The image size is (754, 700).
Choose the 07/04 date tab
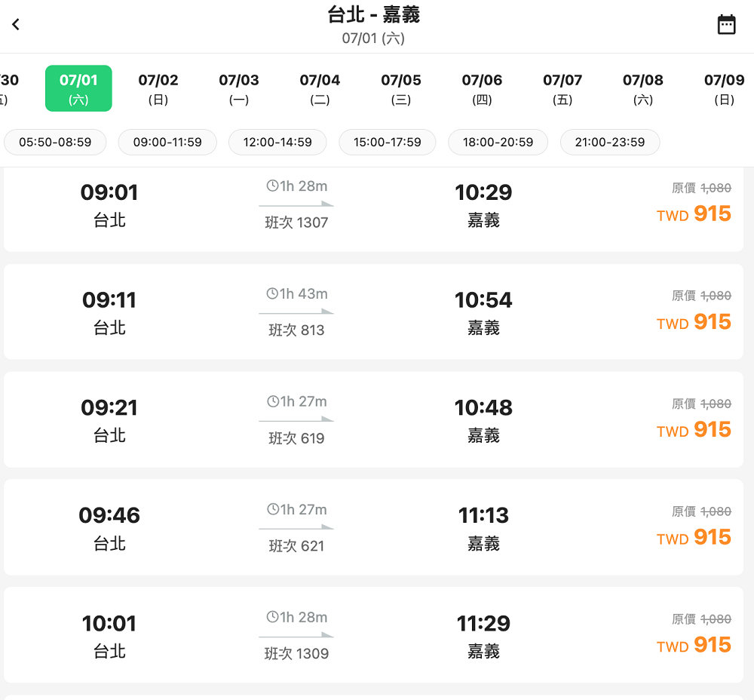[x=320, y=88]
